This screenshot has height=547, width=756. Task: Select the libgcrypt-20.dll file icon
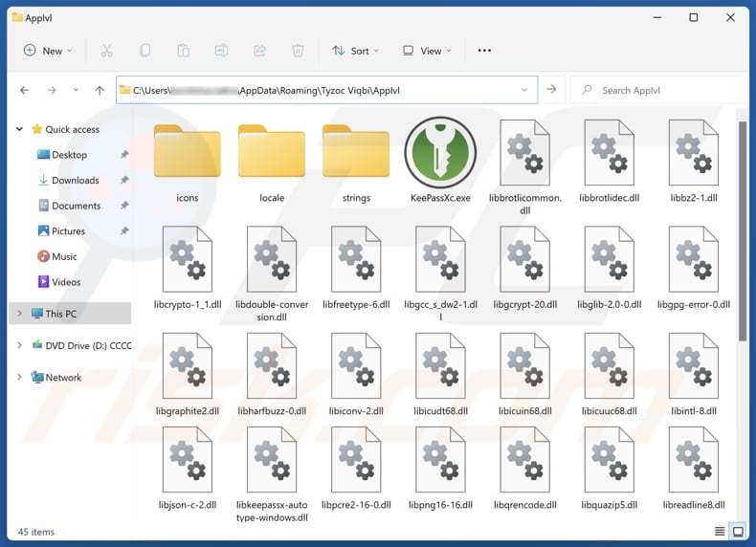[x=525, y=259]
